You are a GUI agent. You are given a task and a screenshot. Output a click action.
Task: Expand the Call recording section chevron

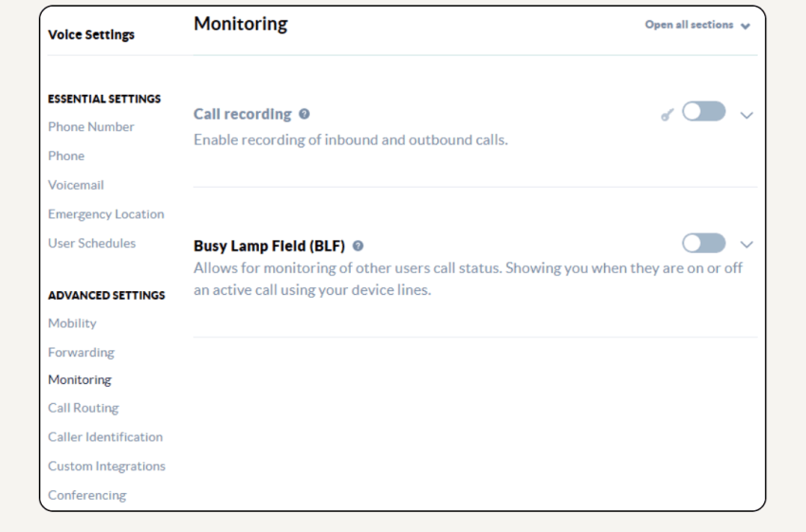746,115
